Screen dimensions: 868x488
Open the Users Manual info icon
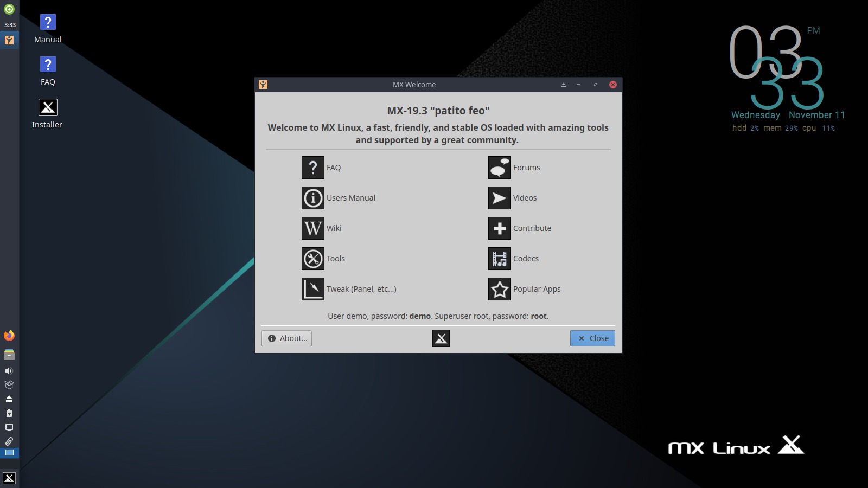pos(313,198)
